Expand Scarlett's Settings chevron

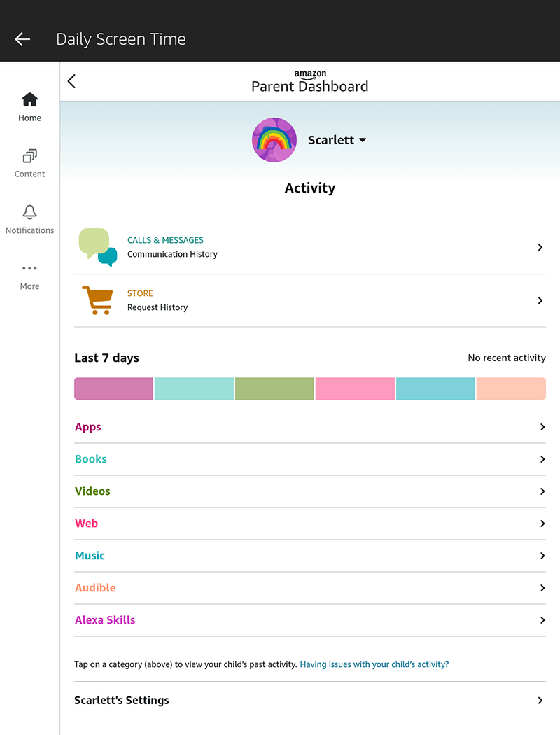pyautogui.click(x=540, y=701)
